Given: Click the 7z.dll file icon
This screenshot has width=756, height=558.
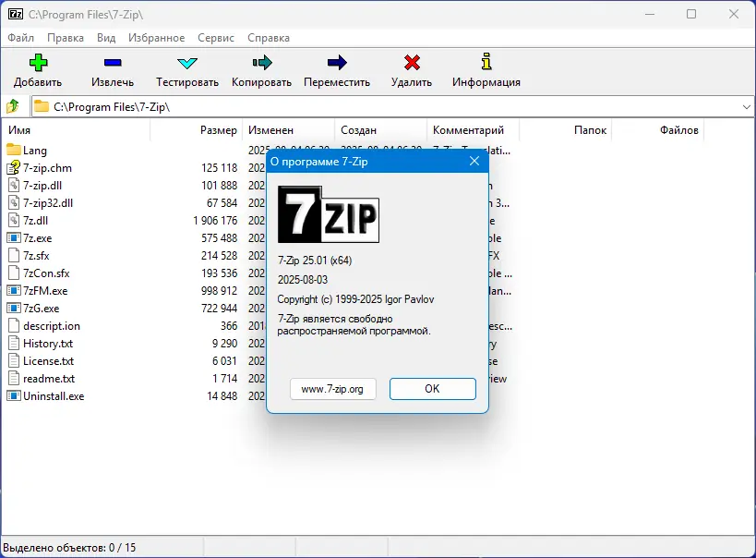Looking at the screenshot, I should [x=14, y=220].
